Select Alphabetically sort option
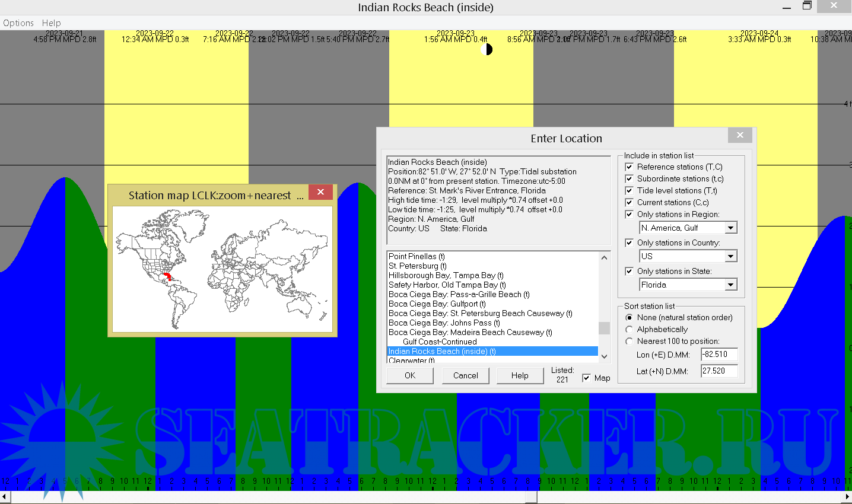 (x=630, y=330)
